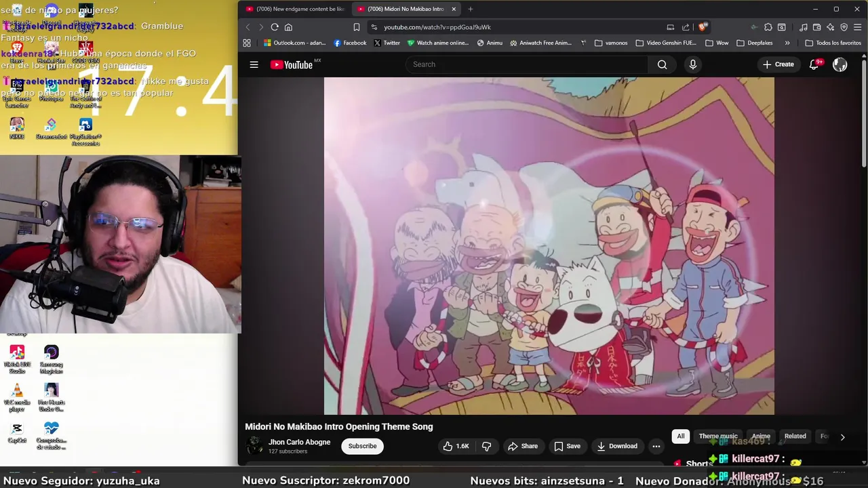Select the Midori No Makibao Intro tab
Viewport: 868px width, 488px height.
click(406, 9)
